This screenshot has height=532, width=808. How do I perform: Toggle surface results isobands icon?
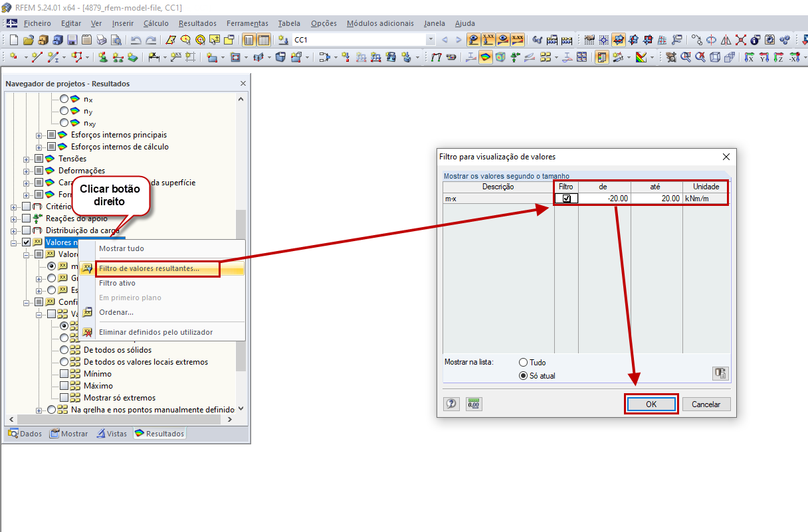pos(486,57)
